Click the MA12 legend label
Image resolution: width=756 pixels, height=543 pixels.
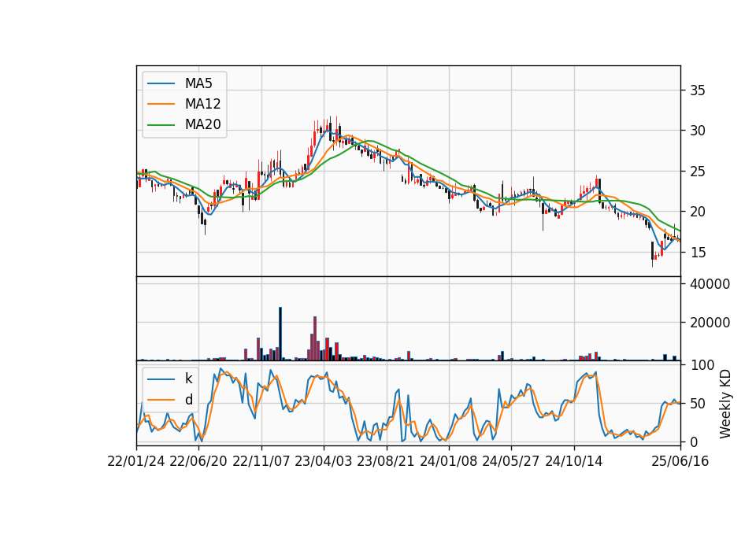point(203,104)
